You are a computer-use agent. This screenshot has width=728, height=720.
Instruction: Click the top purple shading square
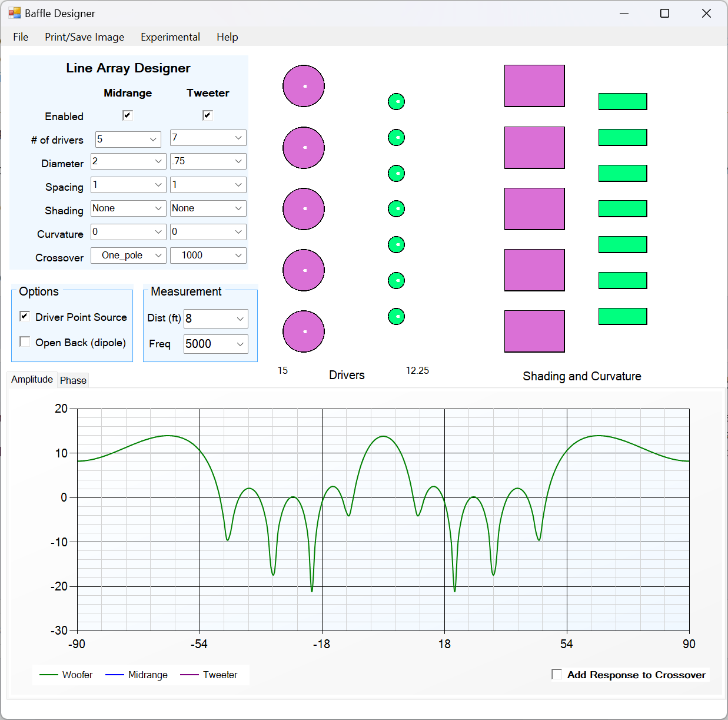pyautogui.click(x=534, y=86)
